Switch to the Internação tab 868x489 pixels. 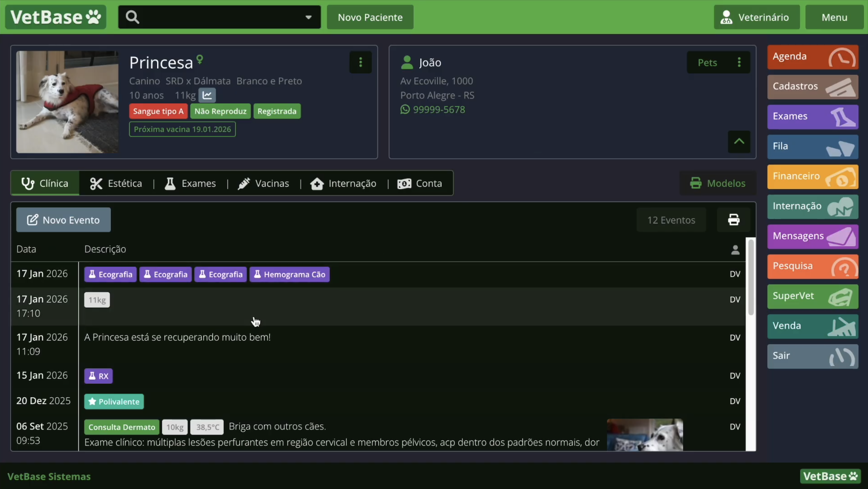(x=343, y=183)
